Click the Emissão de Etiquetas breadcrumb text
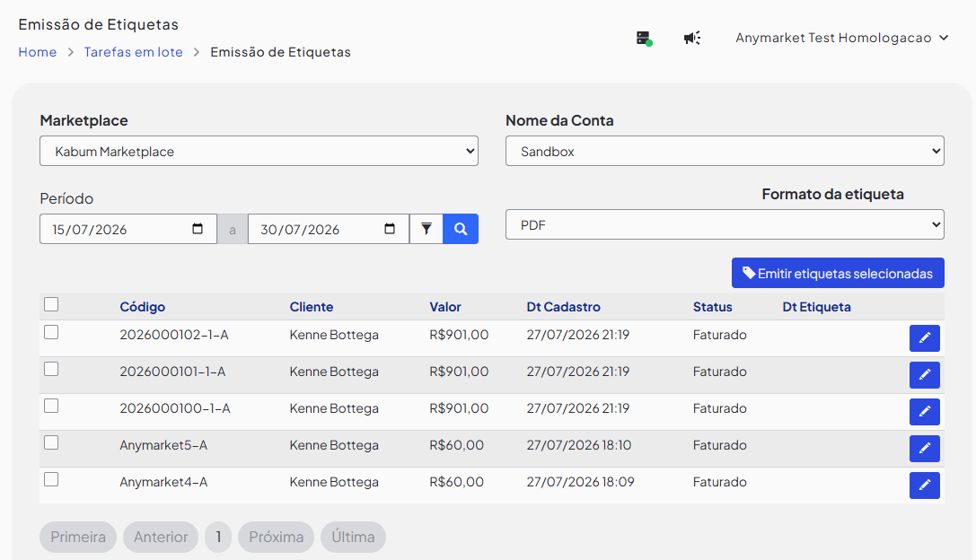Viewport: 976px width, 560px height. click(x=280, y=52)
